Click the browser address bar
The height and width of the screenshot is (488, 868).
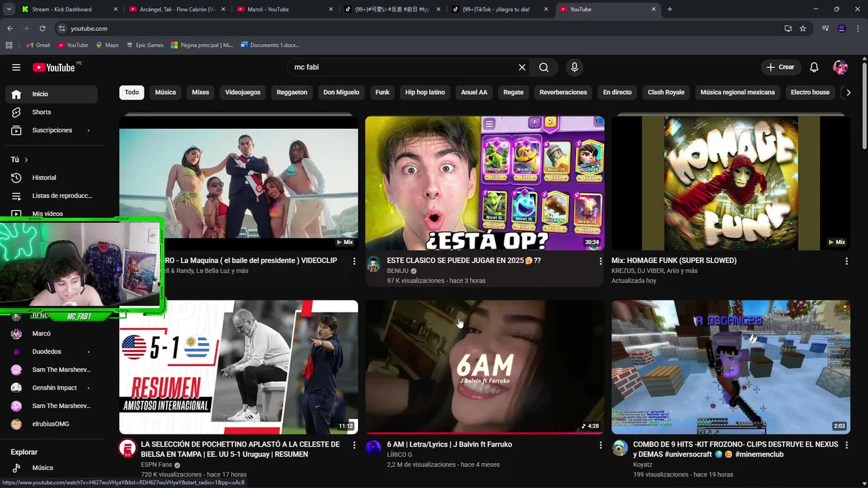coord(420,28)
